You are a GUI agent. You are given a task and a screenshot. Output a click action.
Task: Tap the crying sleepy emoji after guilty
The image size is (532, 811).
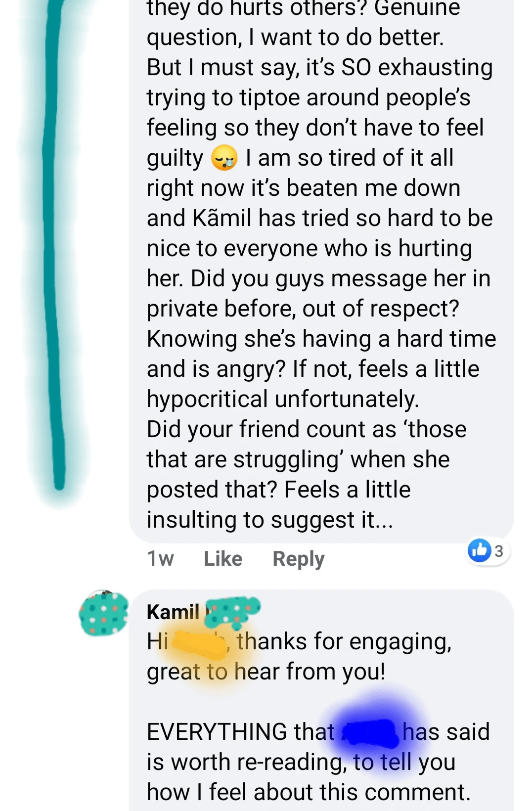pyautogui.click(x=224, y=158)
